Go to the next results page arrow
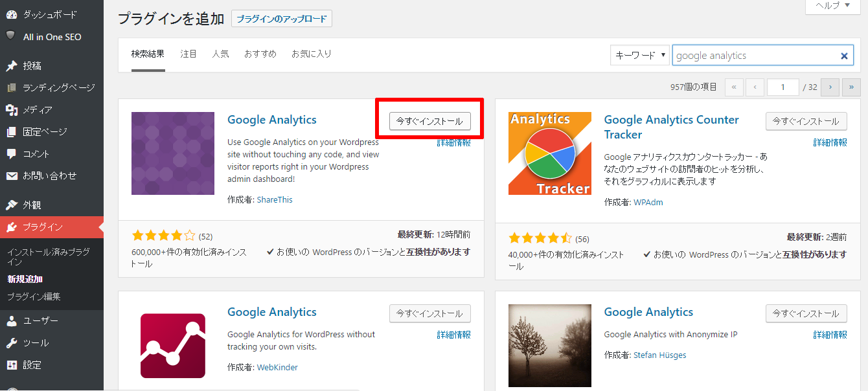 click(x=831, y=87)
